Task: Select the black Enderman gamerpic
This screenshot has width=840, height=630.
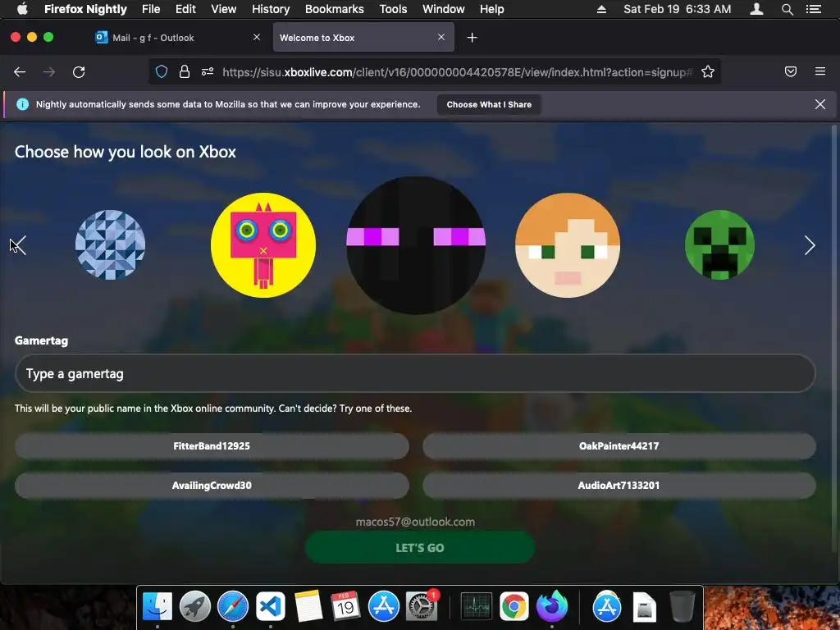Action: pyautogui.click(x=416, y=245)
